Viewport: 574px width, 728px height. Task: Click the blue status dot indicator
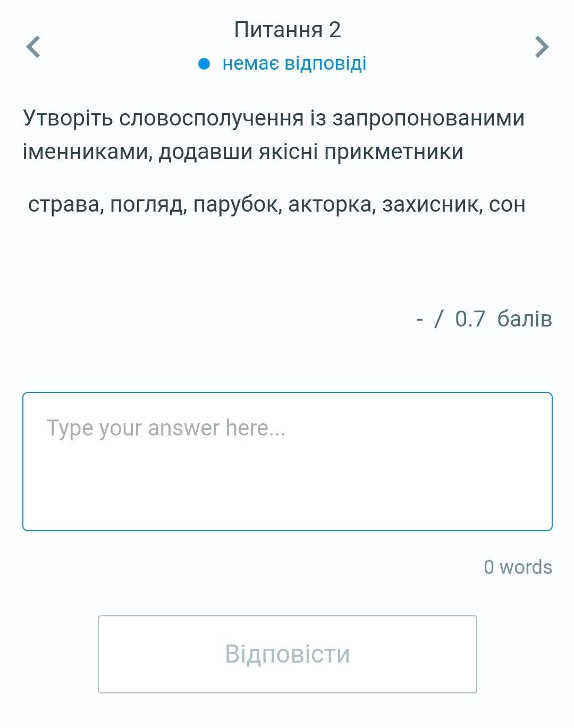(205, 64)
